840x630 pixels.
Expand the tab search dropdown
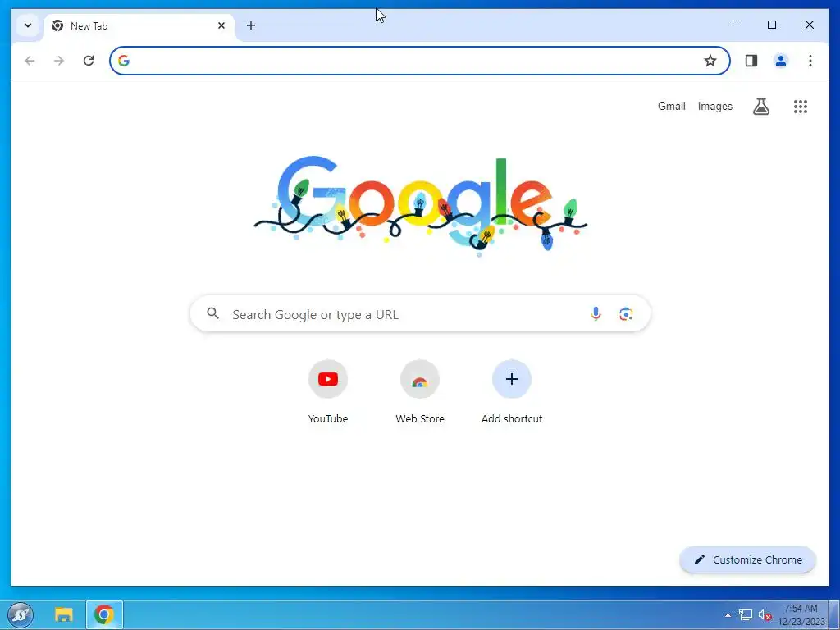pyautogui.click(x=28, y=25)
